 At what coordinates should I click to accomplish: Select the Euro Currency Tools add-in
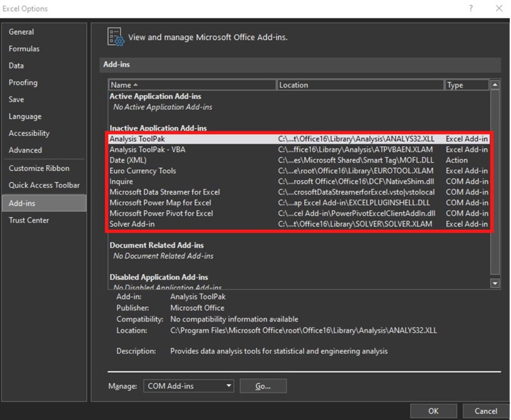(192, 170)
